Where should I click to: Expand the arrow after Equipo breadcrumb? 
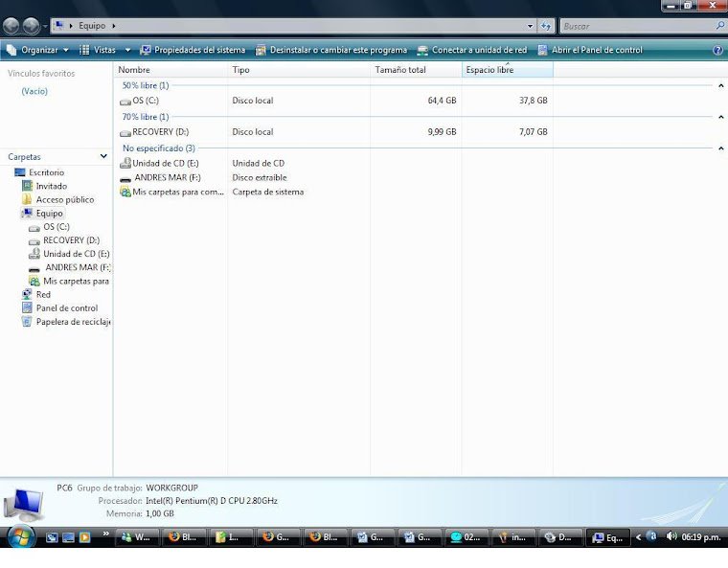(113, 26)
